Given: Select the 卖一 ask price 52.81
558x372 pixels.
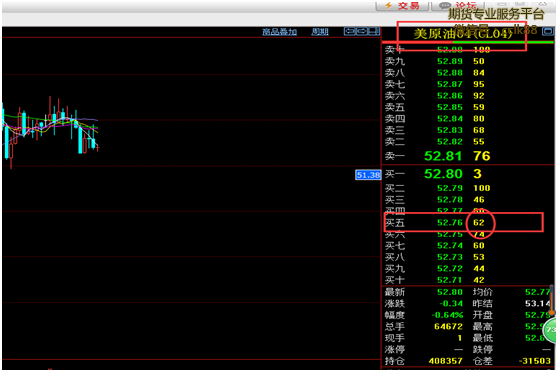Looking at the screenshot, I should tap(443, 156).
